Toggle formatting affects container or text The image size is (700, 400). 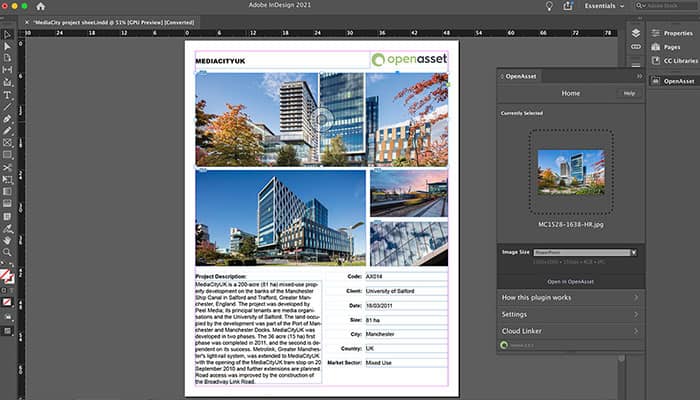(7, 290)
